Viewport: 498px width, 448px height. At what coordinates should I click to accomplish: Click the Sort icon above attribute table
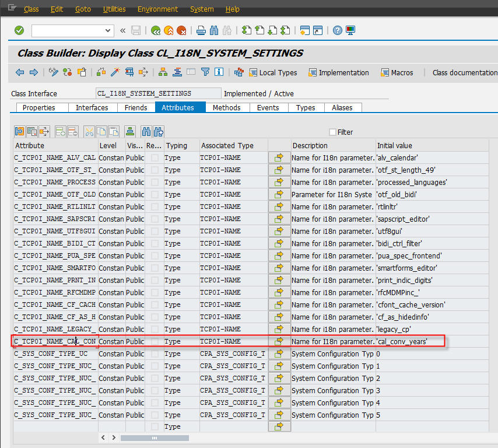(131, 131)
